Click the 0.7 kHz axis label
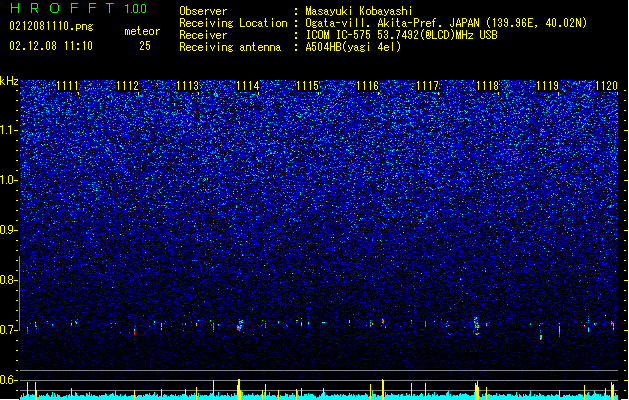This screenshot has width=629, height=400. (x=9, y=330)
